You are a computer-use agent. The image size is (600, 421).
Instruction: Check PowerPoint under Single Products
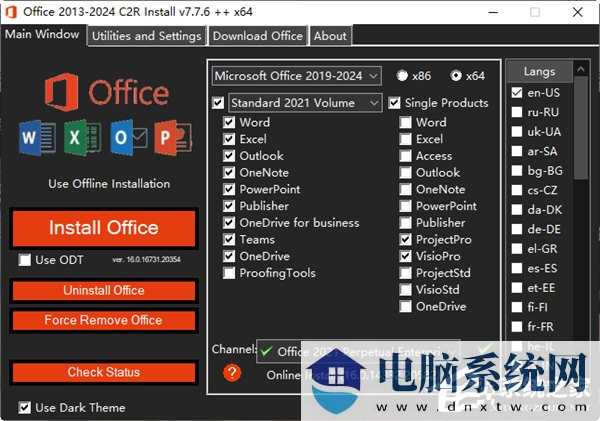[x=406, y=206]
